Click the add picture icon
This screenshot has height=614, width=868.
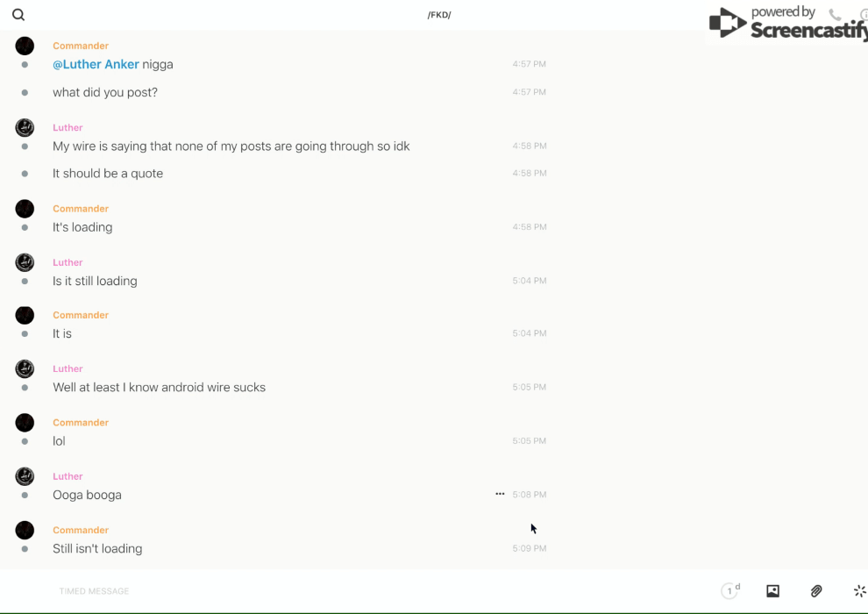(x=772, y=591)
